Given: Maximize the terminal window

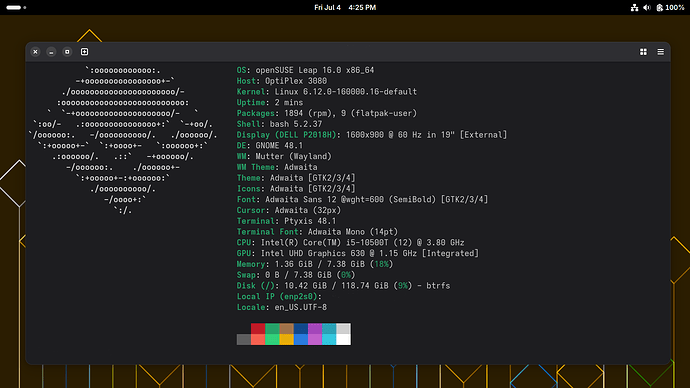Looking at the screenshot, I should [67, 52].
